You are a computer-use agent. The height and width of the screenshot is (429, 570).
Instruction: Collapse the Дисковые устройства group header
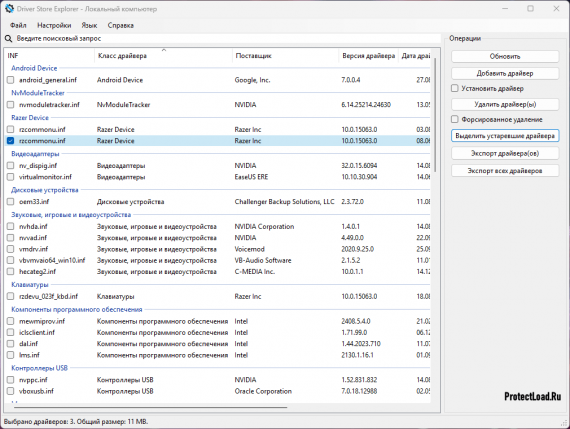[44, 190]
